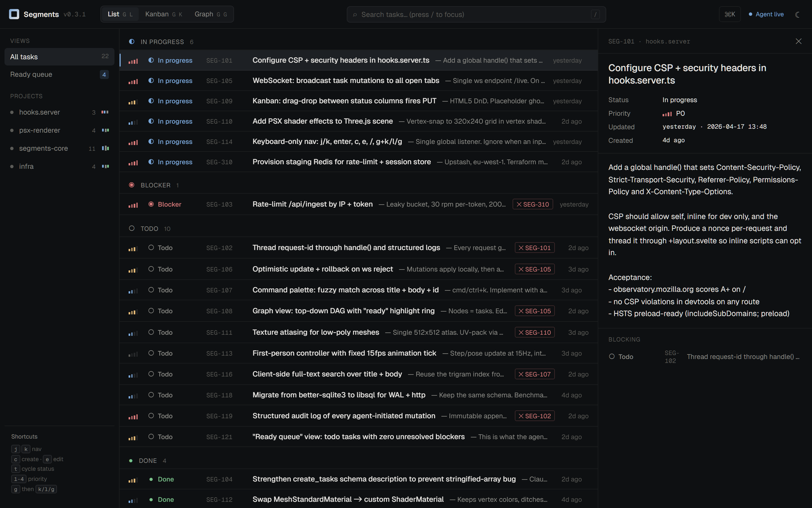Click In progress status value in detail panel

click(x=679, y=100)
